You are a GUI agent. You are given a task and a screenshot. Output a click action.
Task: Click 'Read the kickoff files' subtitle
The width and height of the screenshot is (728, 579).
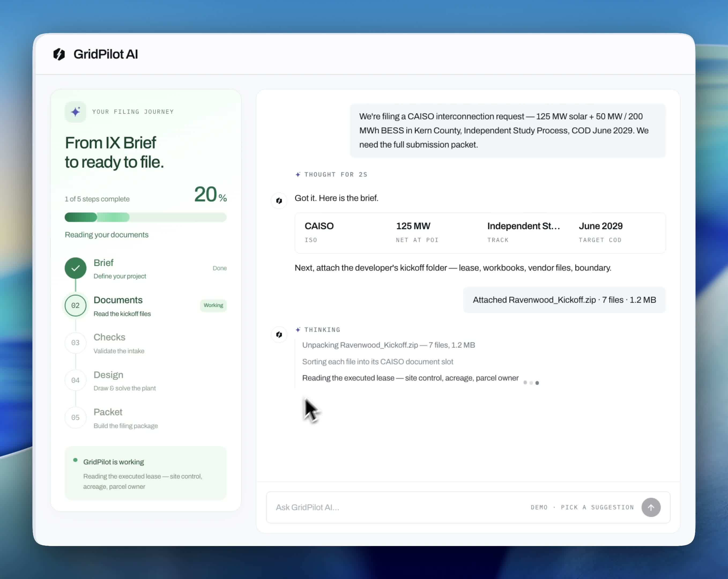pyautogui.click(x=122, y=314)
